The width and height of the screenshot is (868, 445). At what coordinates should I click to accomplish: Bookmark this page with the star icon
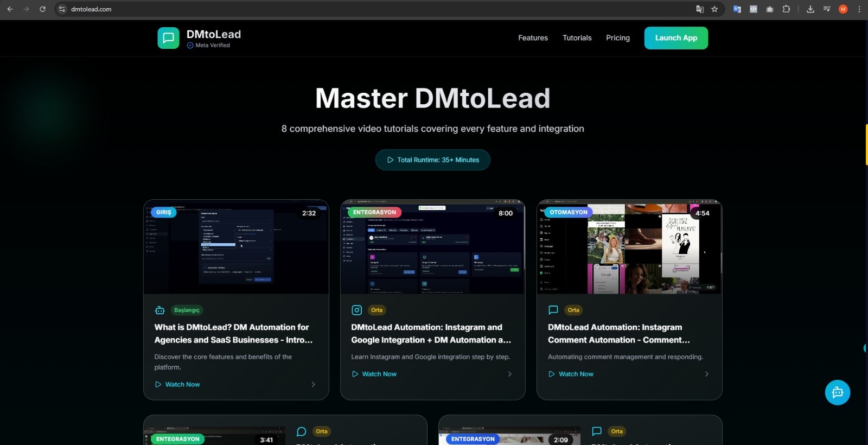click(714, 9)
